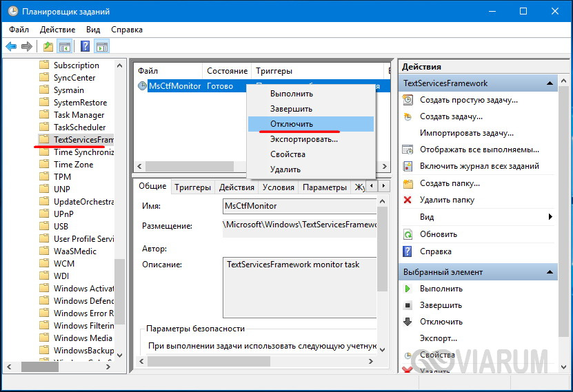573x392 pixels.
Task: Click the green play icon for 'Выполнить'
Action: 408,289
